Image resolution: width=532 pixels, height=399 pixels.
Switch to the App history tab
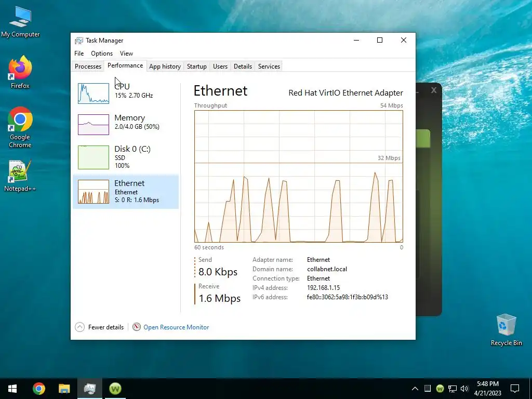click(165, 66)
